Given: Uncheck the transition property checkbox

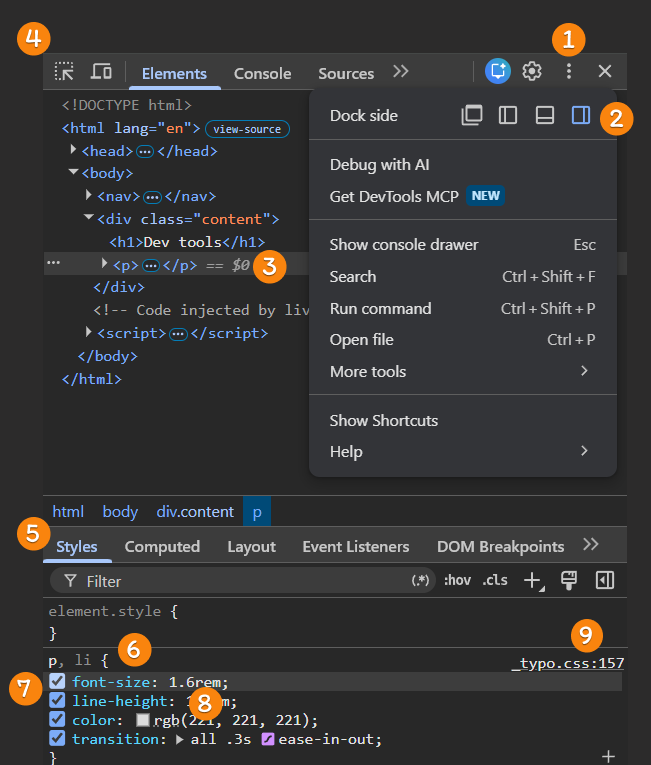Looking at the screenshot, I should pos(57,738).
